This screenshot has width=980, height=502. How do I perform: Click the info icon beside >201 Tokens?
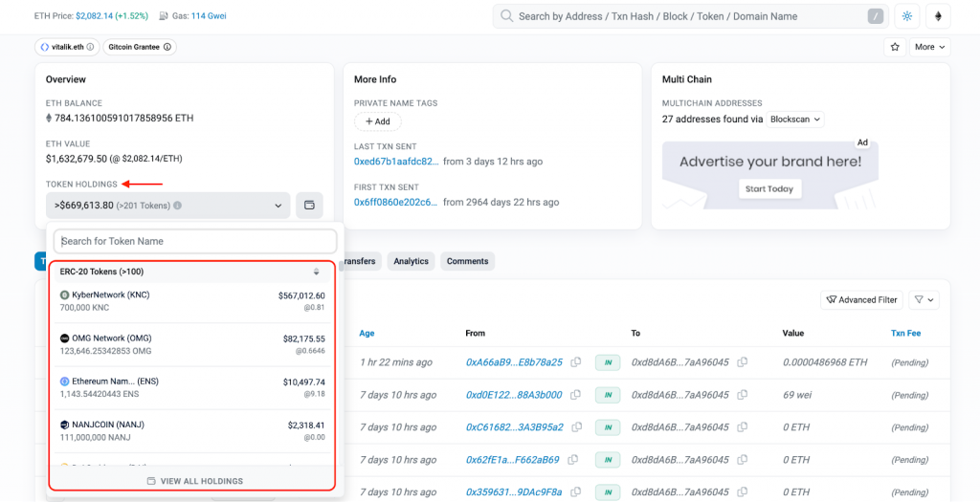pos(177,206)
